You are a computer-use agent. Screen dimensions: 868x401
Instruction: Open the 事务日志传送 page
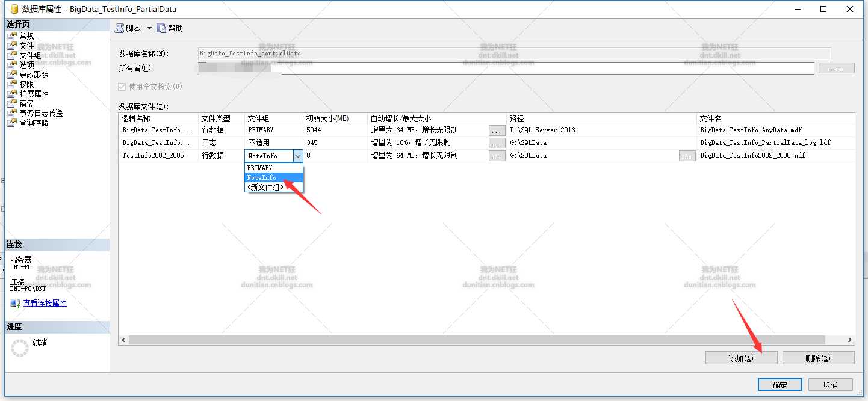pyautogui.click(x=41, y=113)
